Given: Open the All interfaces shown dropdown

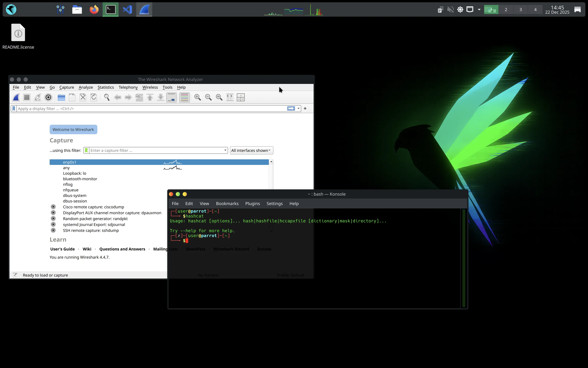Looking at the screenshot, I should 251,150.
